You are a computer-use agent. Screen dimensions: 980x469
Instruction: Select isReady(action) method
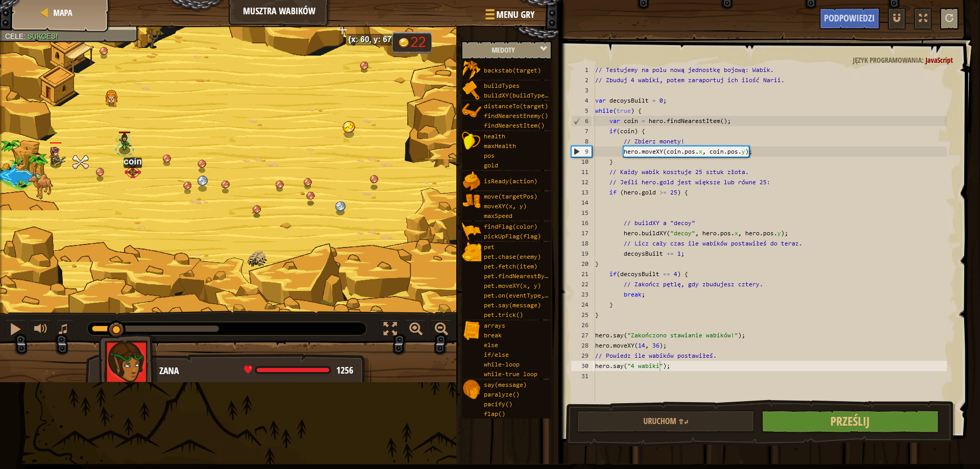(510, 181)
